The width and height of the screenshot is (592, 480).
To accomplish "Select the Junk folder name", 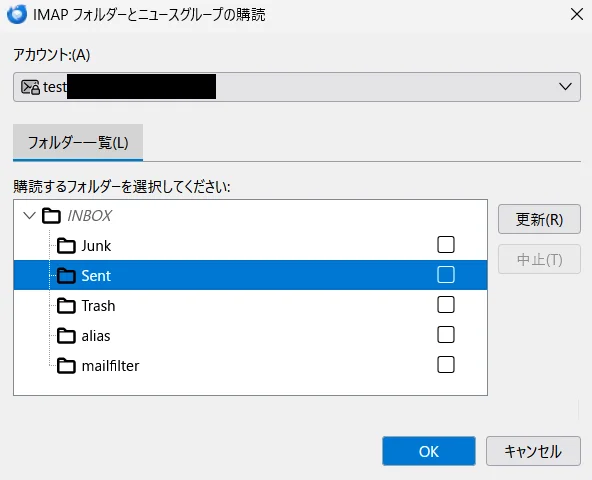I will point(96,246).
